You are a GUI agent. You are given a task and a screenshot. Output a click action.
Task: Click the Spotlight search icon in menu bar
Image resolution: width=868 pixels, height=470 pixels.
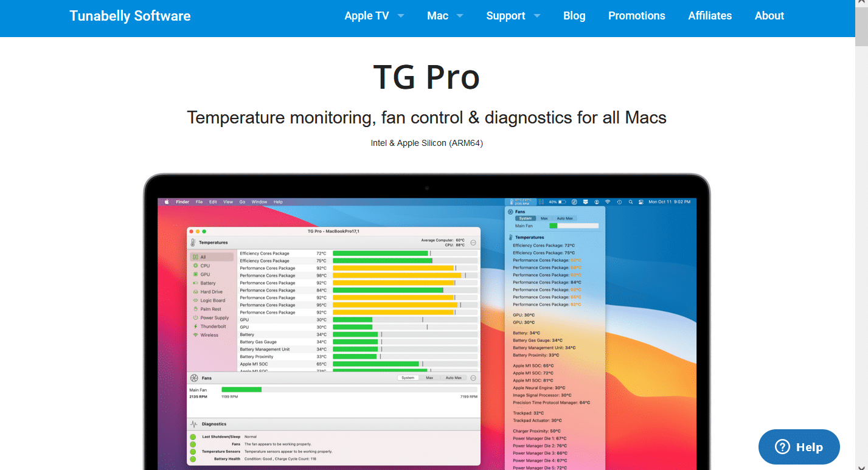tap(631, 202)
